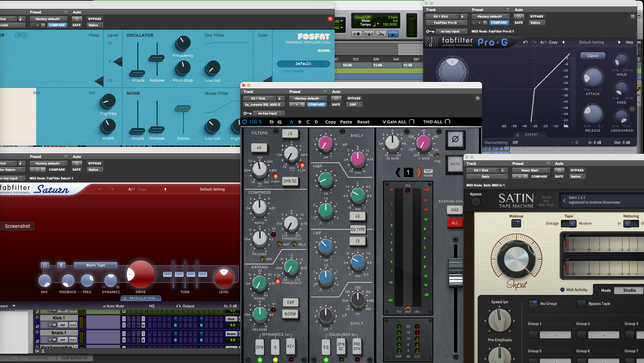Go to previous TMT channel arrow

pyautogui.click(x=398, y=172)
